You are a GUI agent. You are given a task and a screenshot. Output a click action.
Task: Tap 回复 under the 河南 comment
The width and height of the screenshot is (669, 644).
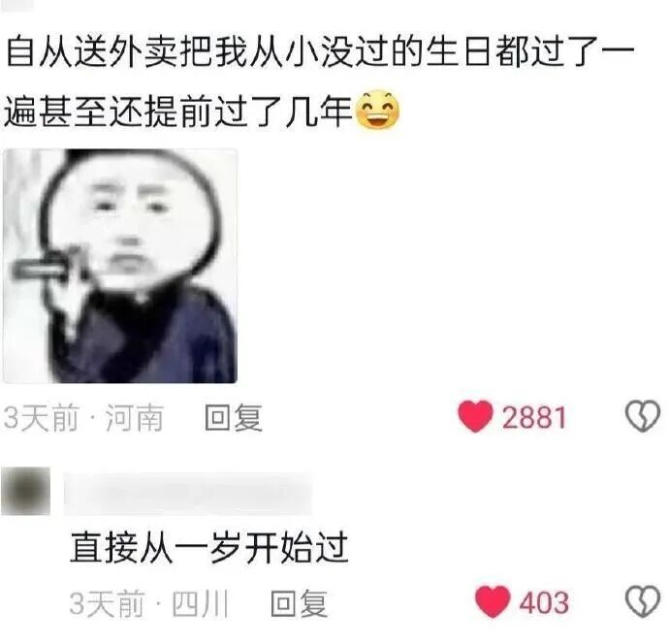tap(233, 417)
